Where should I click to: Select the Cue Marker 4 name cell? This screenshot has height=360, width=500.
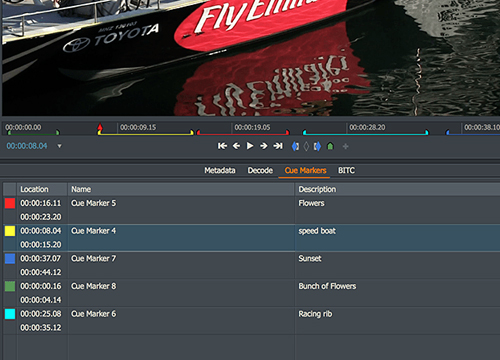coord(181,237)
